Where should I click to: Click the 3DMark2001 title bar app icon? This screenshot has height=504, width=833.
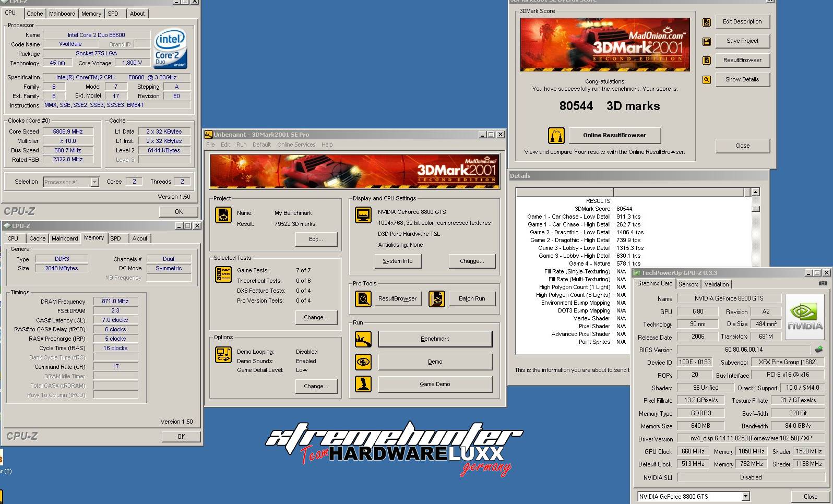point(208,135)
